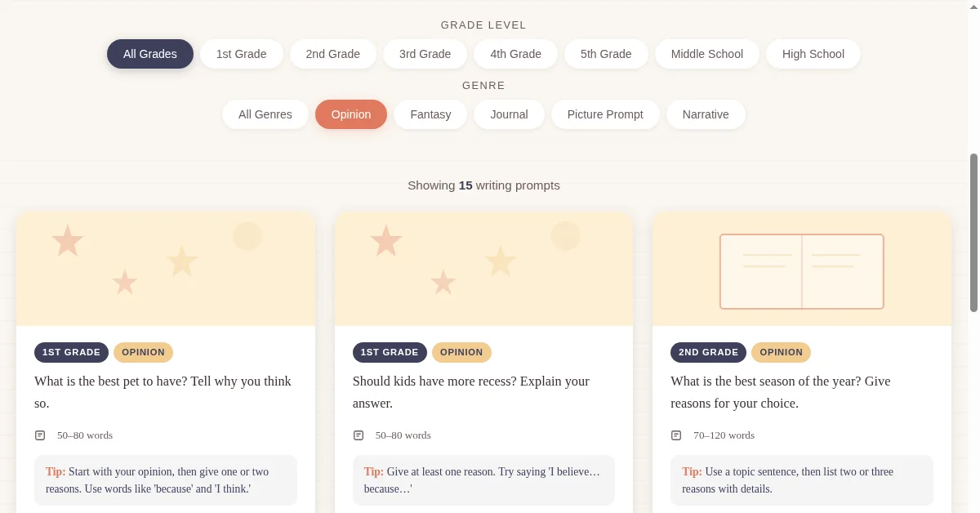The height and width of the screenshot is (513, 980).
Task: Click the All Genres filter
Action: click(x=265, y=114)
